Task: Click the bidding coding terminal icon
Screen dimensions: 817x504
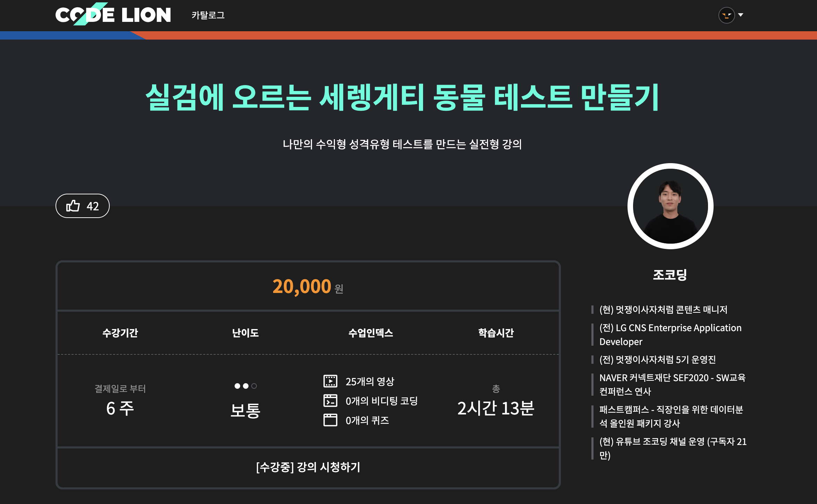Action: 330,401
